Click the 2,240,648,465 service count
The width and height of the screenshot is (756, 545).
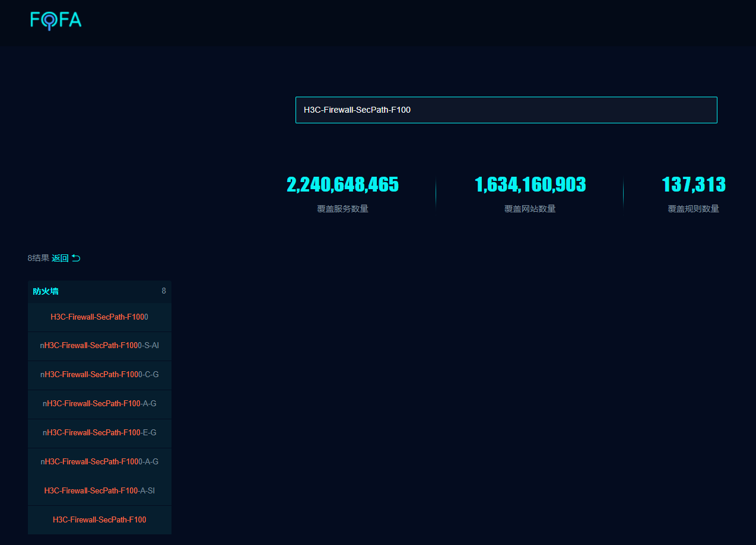342,185
